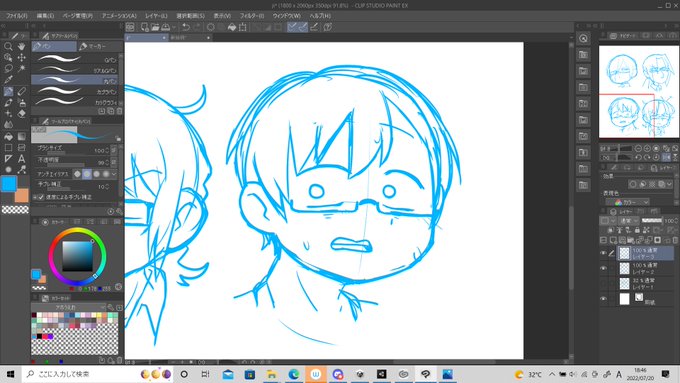Open the Quick Access search icon
This screenshot has height=383, width=680.
point(584,38)
